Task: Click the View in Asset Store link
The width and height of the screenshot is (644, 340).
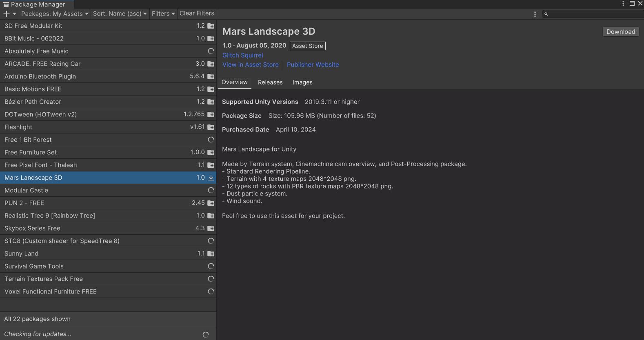Action: coord(251,64)
